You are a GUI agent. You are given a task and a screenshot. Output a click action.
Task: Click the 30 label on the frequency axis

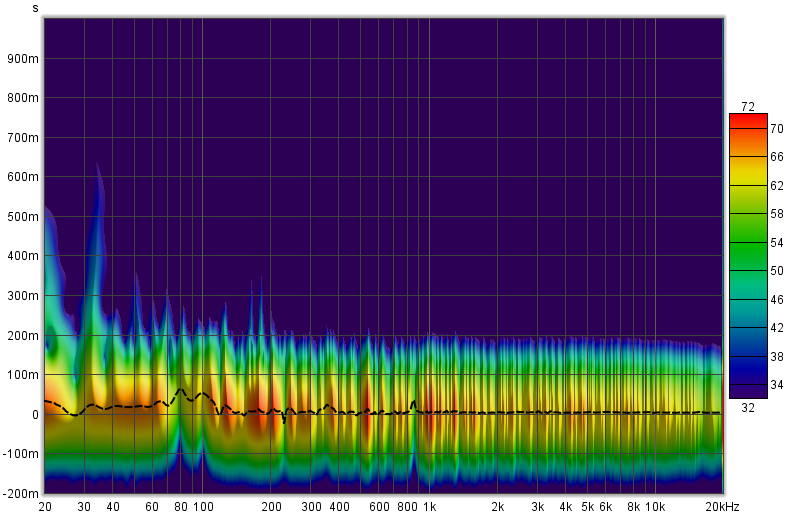(x=84, y=507)
